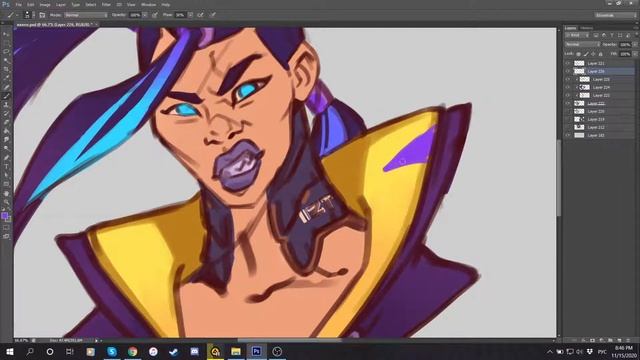The width and height of the screenshot is (640, 360).
Task: Show Layer 219 via its visibility box
Action: [568, 119]
